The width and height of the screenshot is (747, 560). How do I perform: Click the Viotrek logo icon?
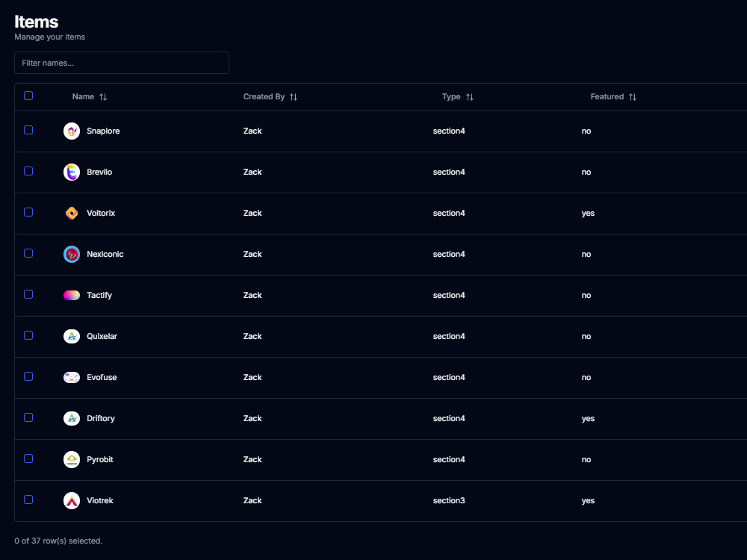[x=72, y=500]
